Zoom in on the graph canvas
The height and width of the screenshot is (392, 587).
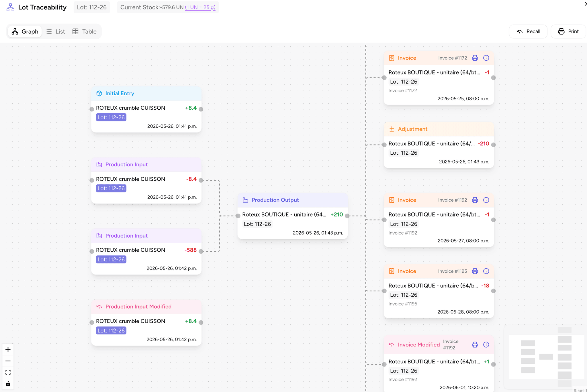[8, 350]
